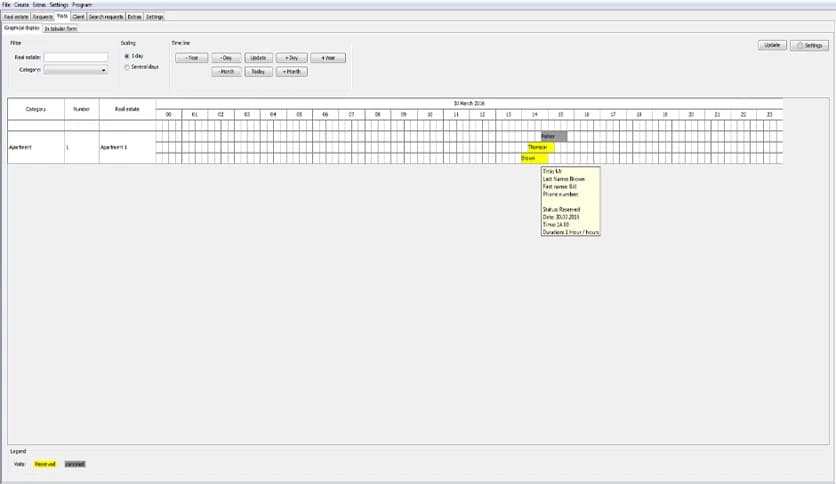836x484 pixels.
Task: Open the File menu
Action: [6, 5]
